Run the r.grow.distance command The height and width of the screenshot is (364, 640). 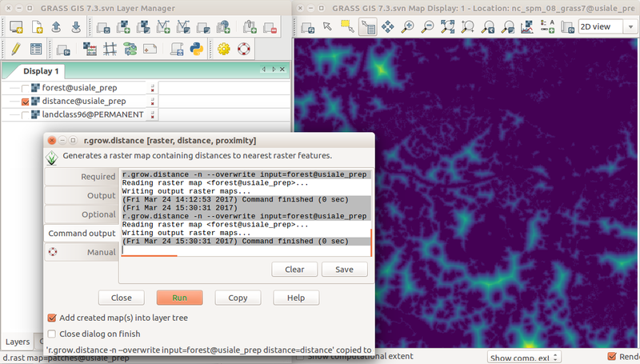pos(179,298)
